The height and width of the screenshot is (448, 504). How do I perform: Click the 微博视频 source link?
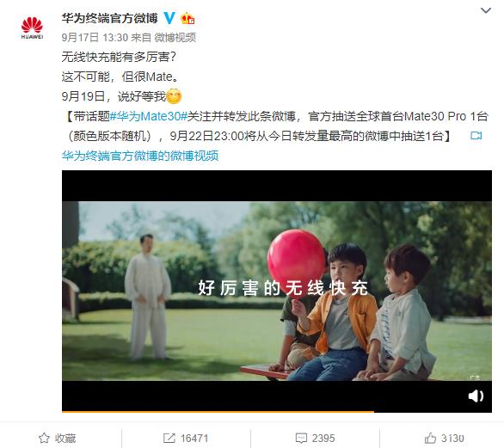[x=175, y=38]
